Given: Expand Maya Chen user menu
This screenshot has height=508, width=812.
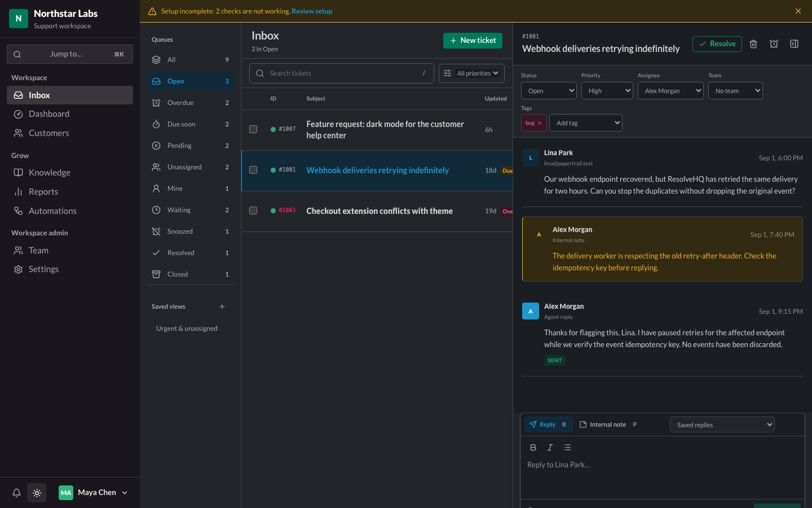Looking at the screenshot, I should pos(93,493).
